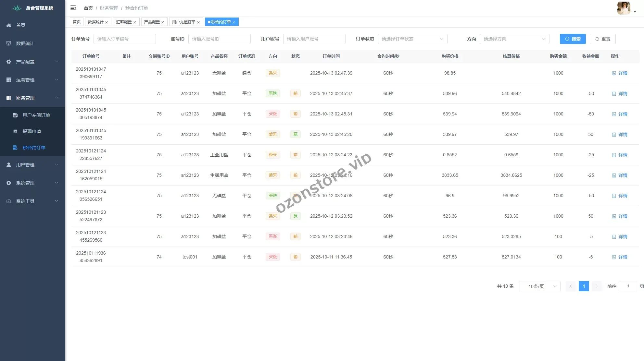Click the 用户管理 person icon in sidebar
Image resolution: width=644 pixels, height=361 pixels.
click(9, 165)
